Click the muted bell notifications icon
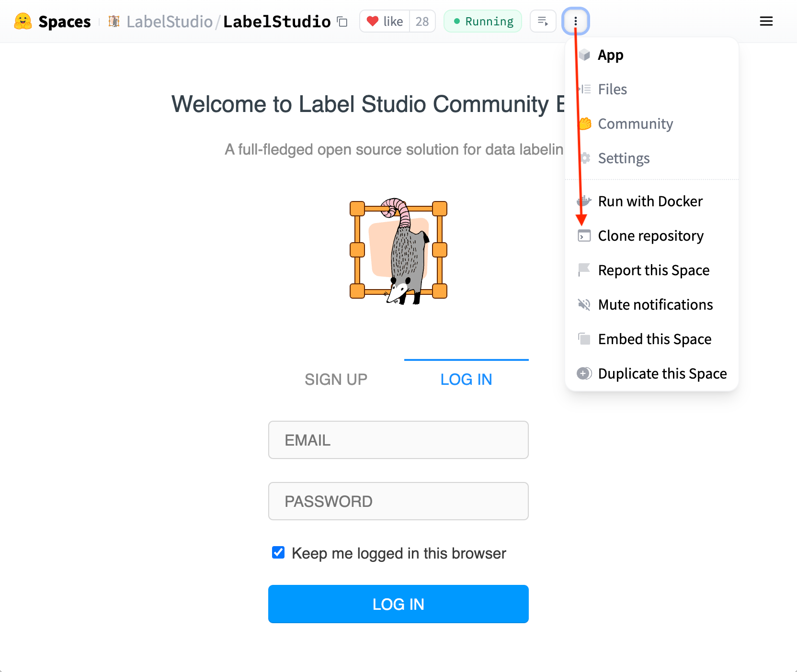The image size is (797, 672). click(x=584, y=304)
